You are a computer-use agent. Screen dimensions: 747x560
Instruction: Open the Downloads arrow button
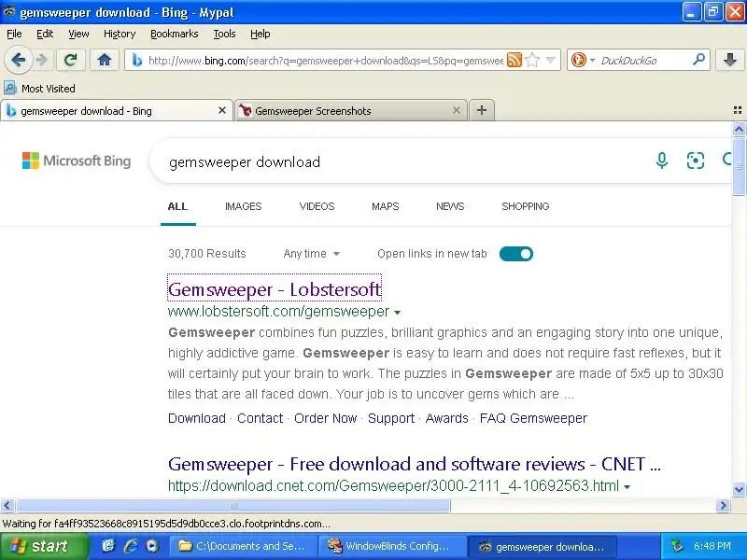tap(730, 61)
